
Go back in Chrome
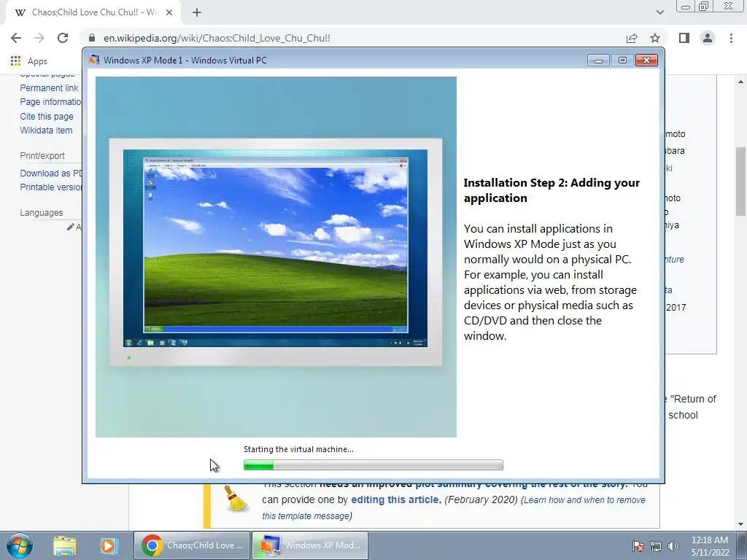coord(16,38)
